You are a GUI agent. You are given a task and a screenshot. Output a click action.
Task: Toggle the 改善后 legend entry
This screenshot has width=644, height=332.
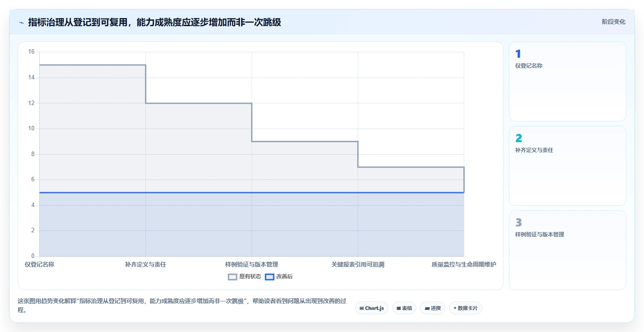[x=279, y=277]
